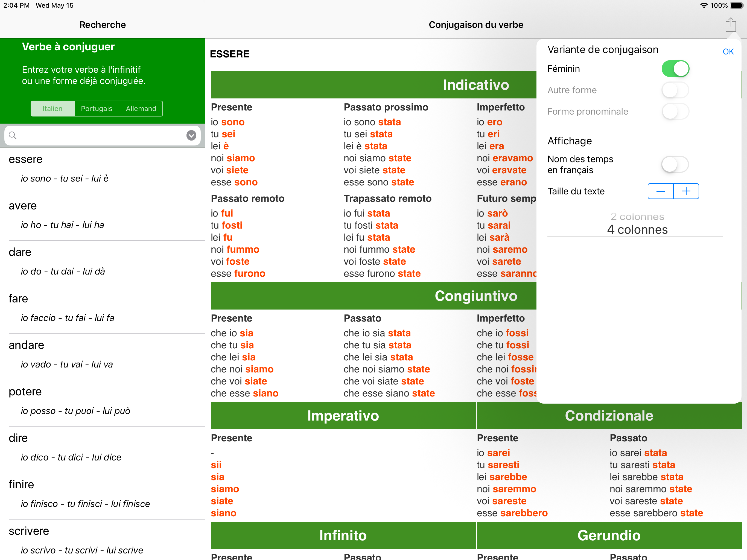Click the form 'lei sarebbe' in Condizionale
The image size is (747, 560).
coord(501,477)
